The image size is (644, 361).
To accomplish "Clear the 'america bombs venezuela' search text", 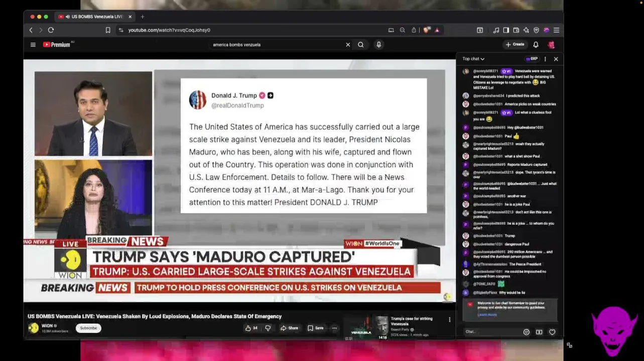I will click(348, 45).
